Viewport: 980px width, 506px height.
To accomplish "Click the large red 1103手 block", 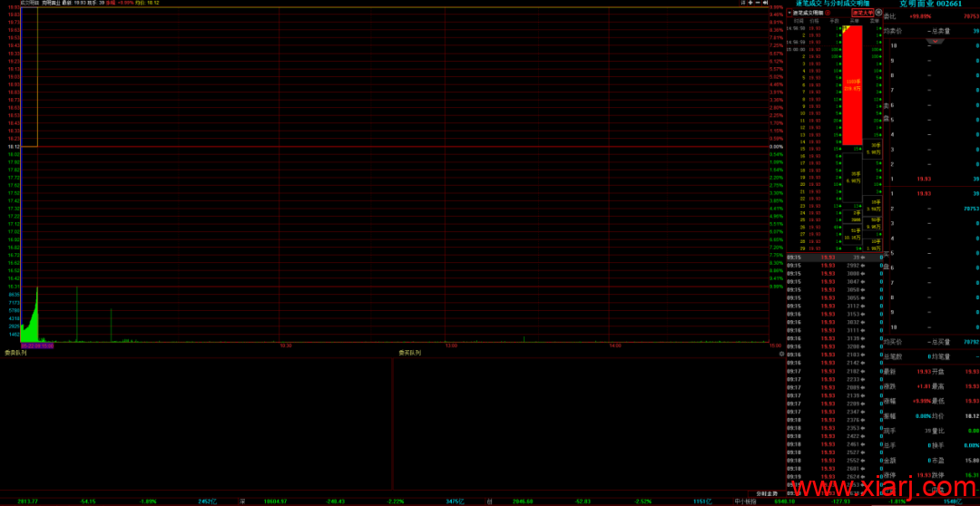I will tap(852, 85).
